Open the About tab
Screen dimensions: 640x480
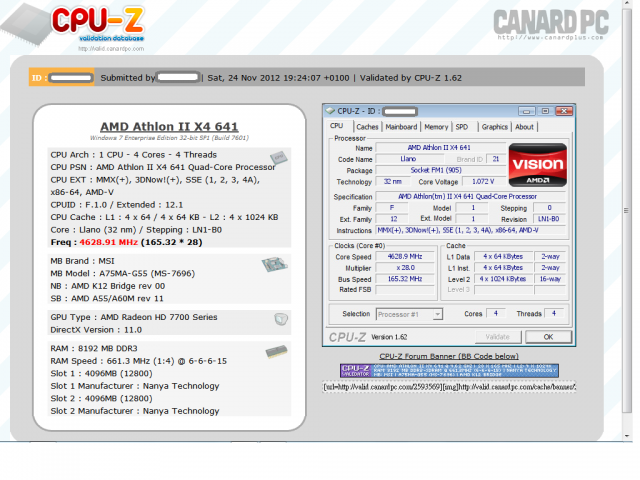pyautogui.click(x=524, y=127)
